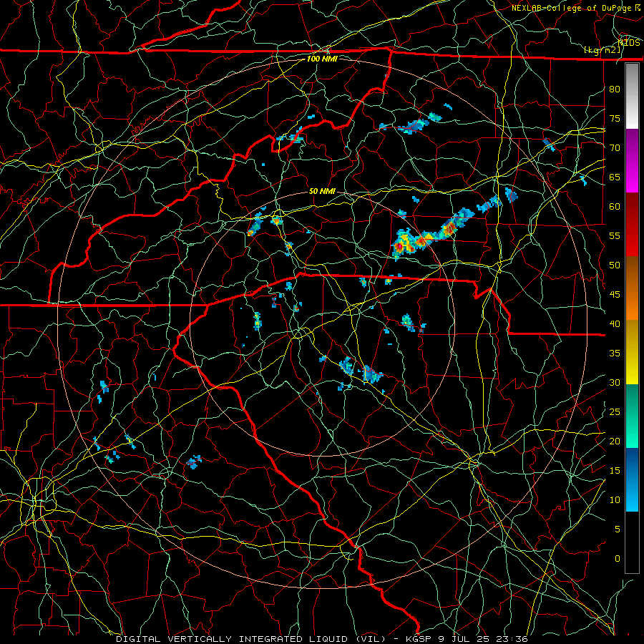
Task: Click the legend value 0
Action: tap(618, 559)
